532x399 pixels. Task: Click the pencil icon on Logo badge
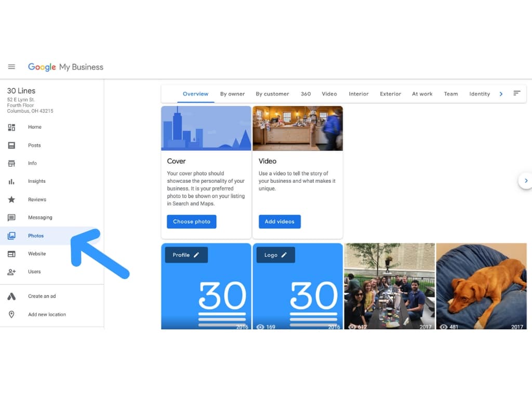pos(284,255)
